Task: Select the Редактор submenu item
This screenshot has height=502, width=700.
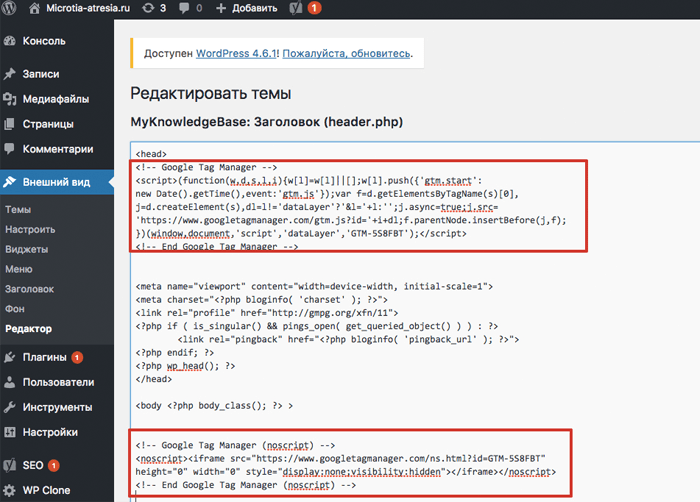Action: (x=29, y=329)
